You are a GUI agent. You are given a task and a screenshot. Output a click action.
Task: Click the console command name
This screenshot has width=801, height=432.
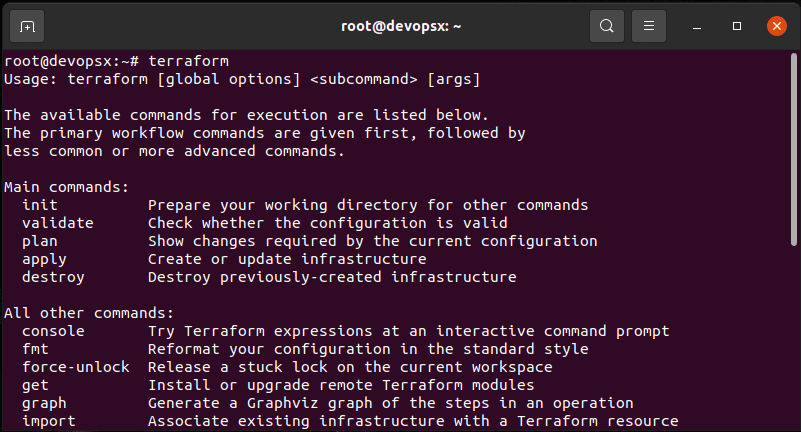tap(53, 331)
